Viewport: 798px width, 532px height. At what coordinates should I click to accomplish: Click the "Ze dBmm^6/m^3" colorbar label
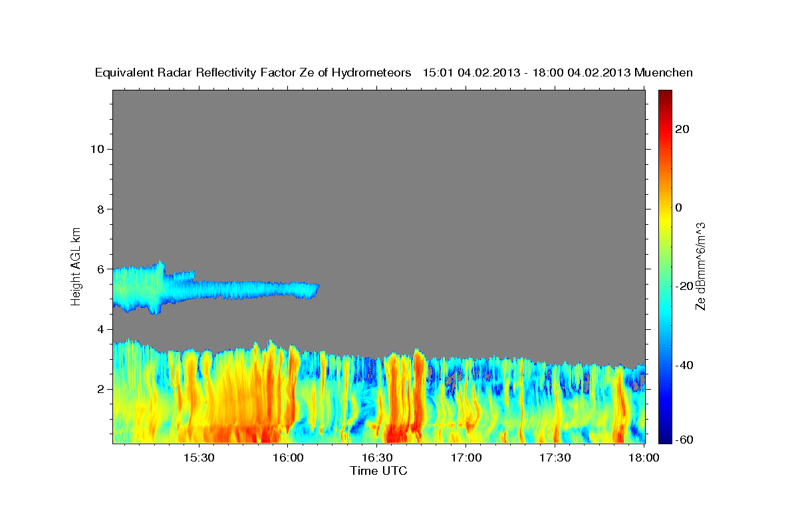(x=700, y=266)
